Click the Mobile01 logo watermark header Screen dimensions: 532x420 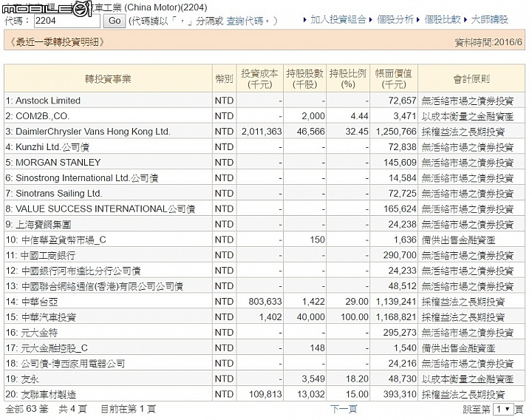click(x=47, y=8)
